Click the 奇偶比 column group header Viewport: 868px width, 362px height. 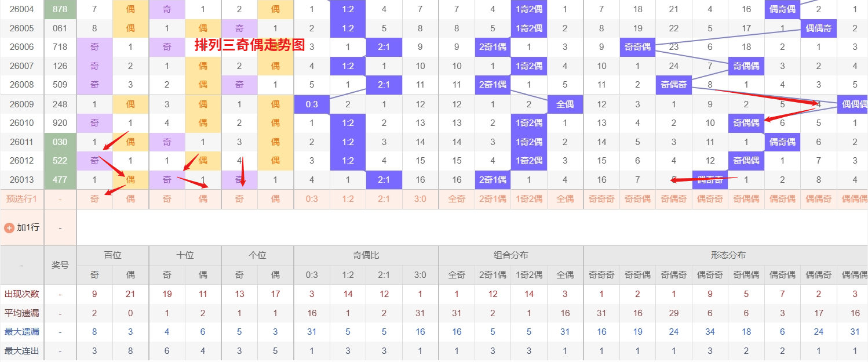tap(366, 255)
